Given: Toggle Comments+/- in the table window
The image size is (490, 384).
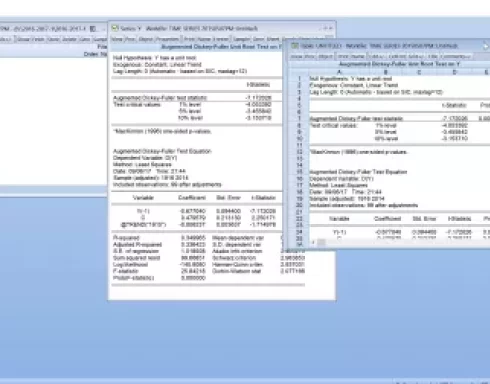Looking at the screenshot, I should pyautogui.click(x=455, y=56).
